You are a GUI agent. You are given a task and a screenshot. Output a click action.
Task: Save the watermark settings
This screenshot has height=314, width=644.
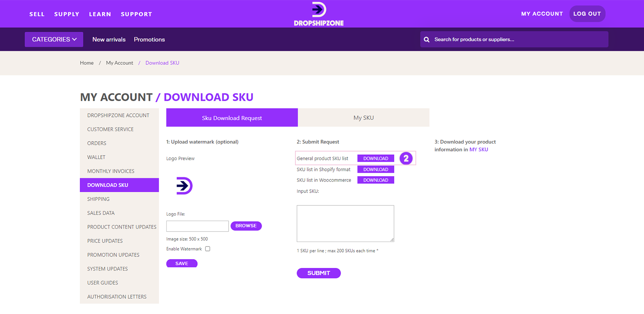(182, 263)
